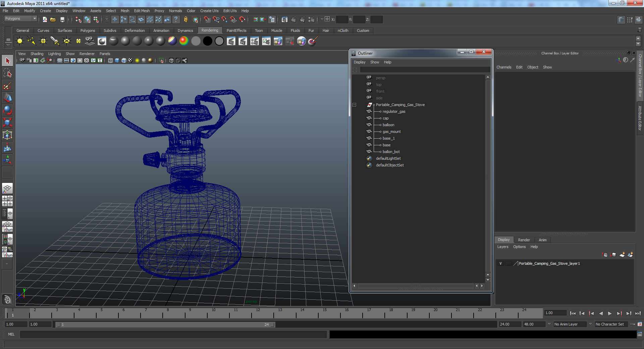Toggle the lock selection padlock icon
The image size is (644, 349).
186,19
